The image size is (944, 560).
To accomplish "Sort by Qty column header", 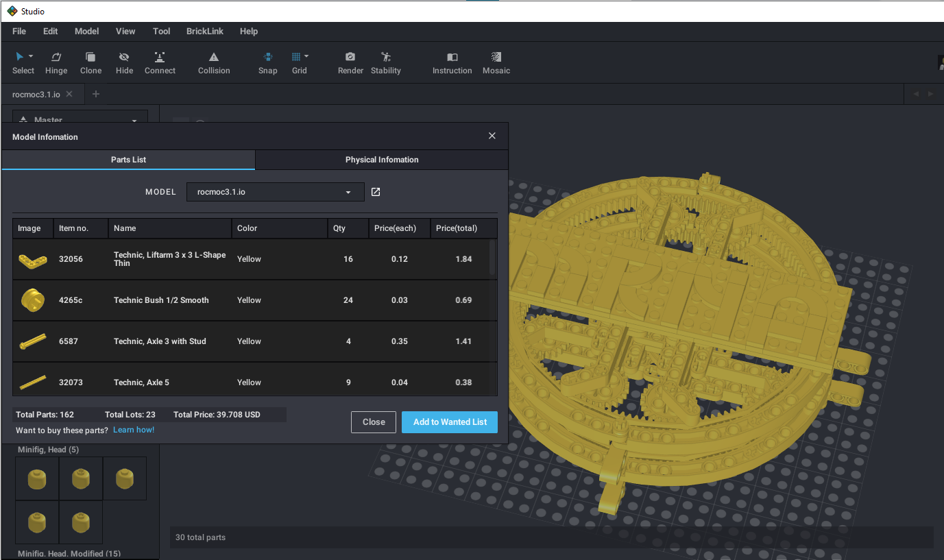I will [348, 228].
